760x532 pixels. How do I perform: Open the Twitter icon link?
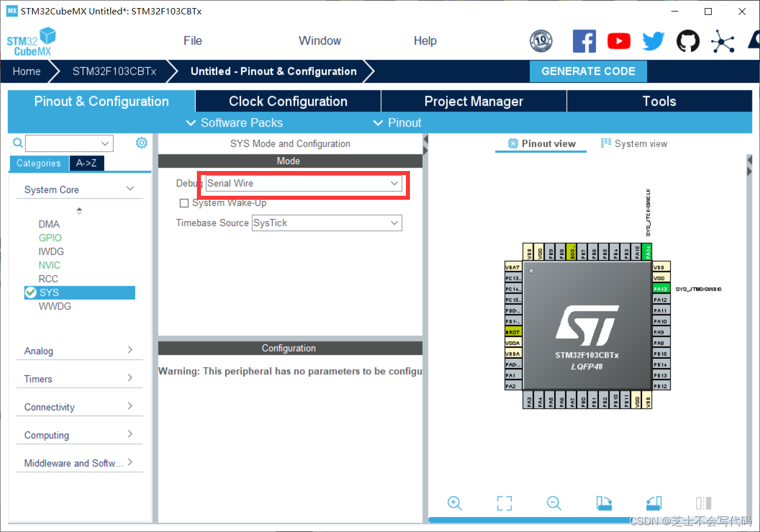653,41
